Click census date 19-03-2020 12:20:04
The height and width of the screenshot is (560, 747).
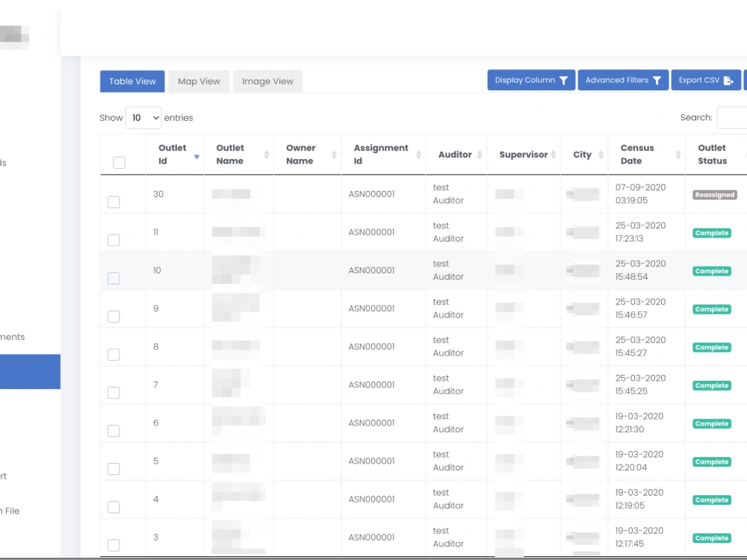point(639,461)
